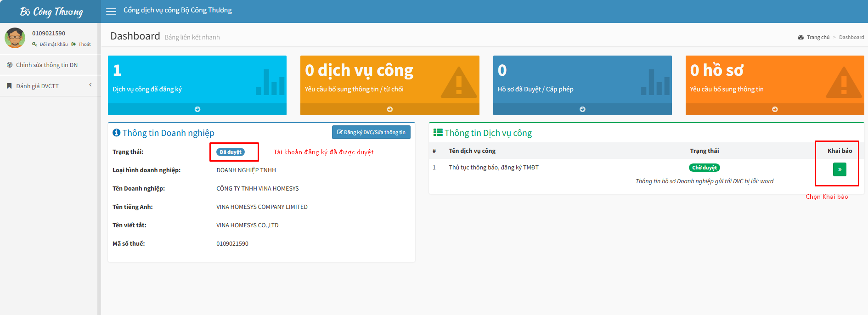Click the arrow under '0 dịch vụ công' card
Screen dimensions: 868x315
(389, 109)
